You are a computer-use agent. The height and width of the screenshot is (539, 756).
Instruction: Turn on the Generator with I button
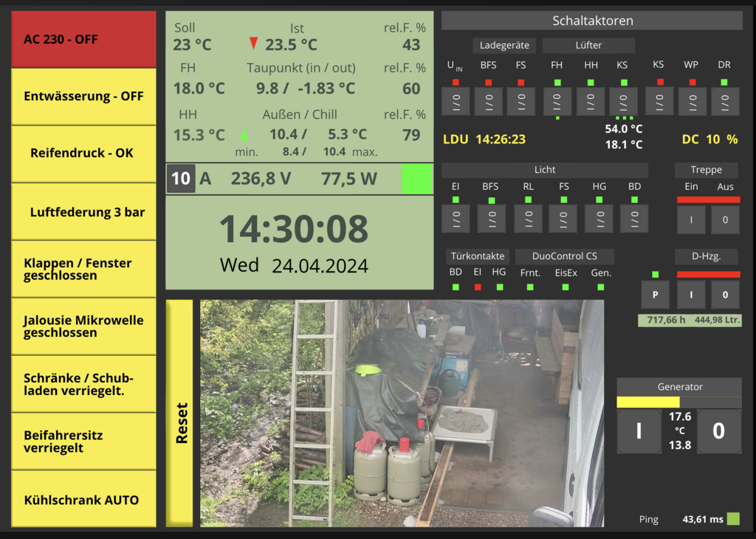(639, 431)
